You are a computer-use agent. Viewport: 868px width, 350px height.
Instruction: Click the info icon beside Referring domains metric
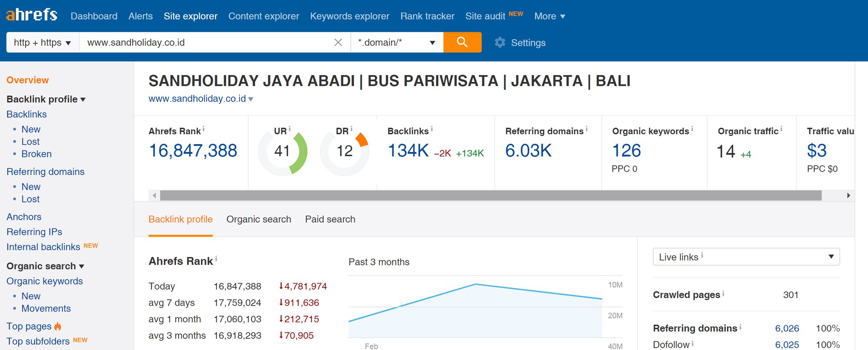coord(587,129)
